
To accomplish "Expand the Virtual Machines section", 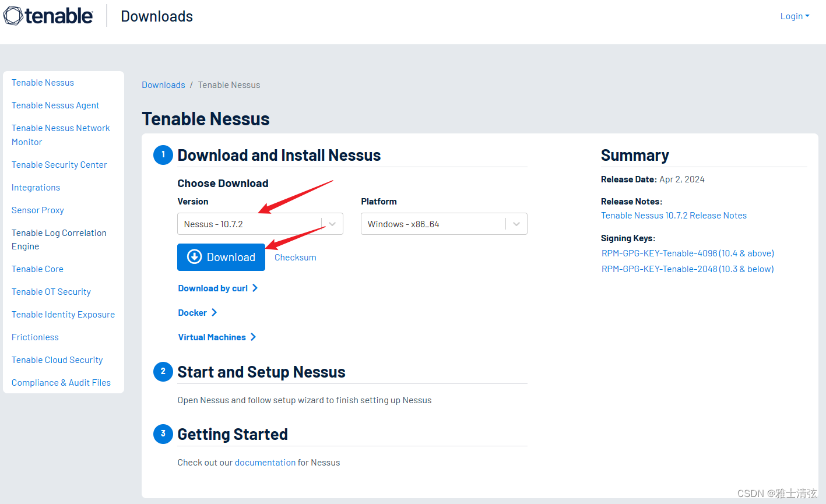I will (x=217, y=337).
